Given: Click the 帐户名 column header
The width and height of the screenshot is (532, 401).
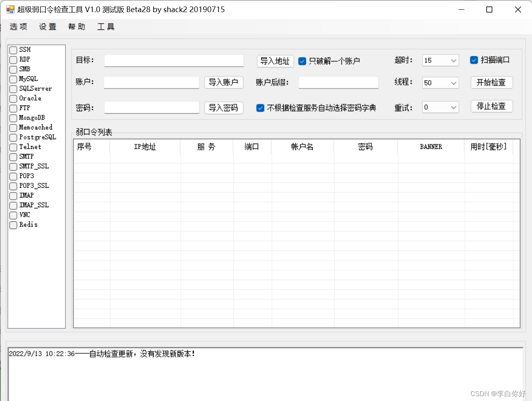Looking at the screenshot, I should click(x=303, y=146).
